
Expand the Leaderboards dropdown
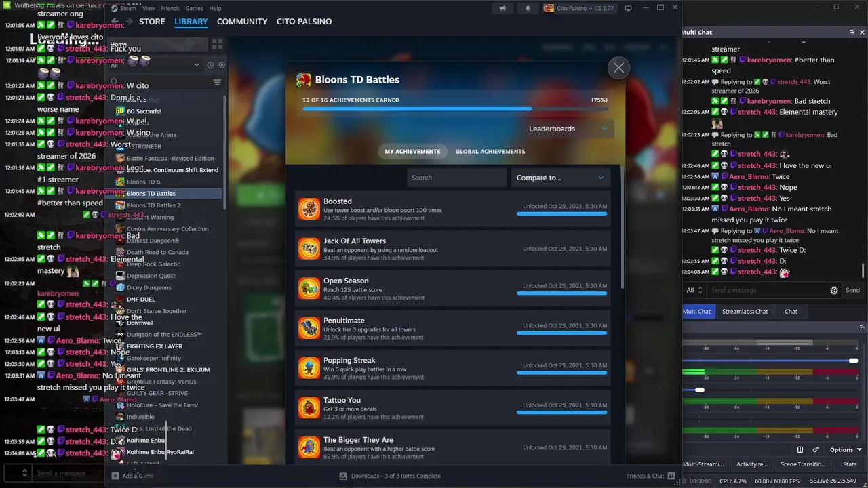[568, 129]
